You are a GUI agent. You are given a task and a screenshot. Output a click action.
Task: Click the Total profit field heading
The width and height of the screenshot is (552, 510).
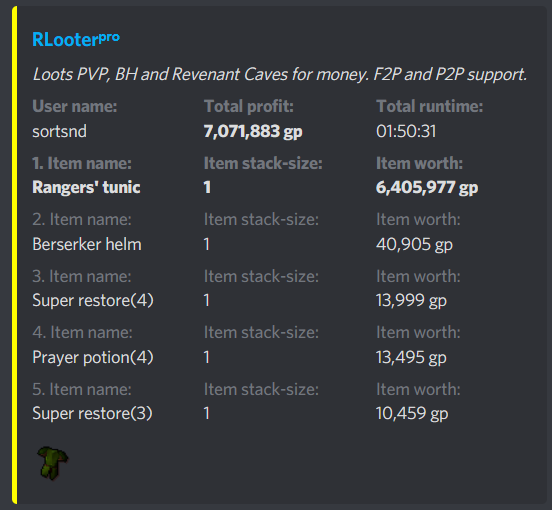[249, 106]
